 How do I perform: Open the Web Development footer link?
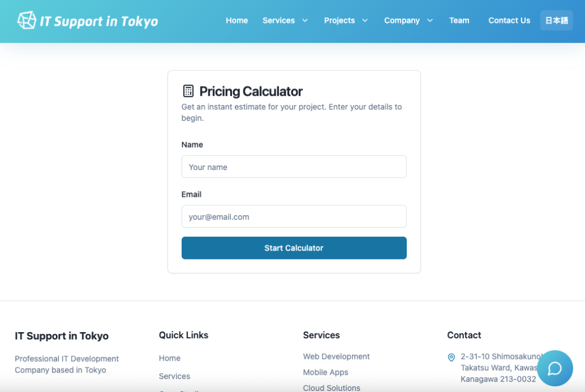coord(336,357)
